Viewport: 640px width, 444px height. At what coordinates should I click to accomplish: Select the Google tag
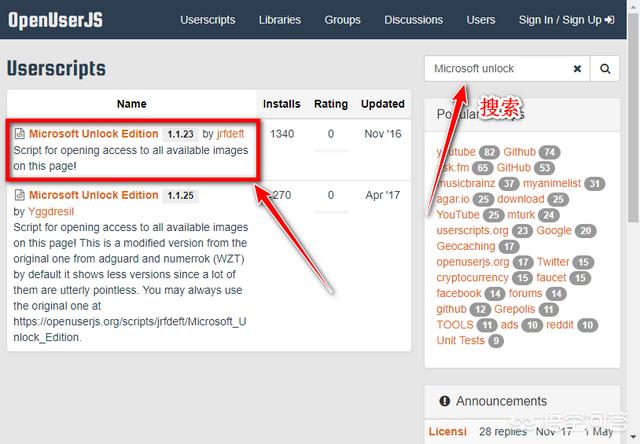click(553, 231)
